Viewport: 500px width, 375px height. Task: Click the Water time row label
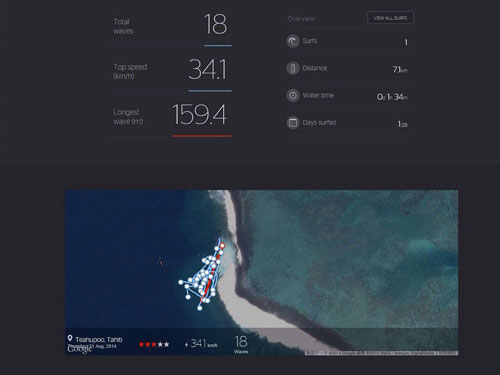[x=318, y=95]
